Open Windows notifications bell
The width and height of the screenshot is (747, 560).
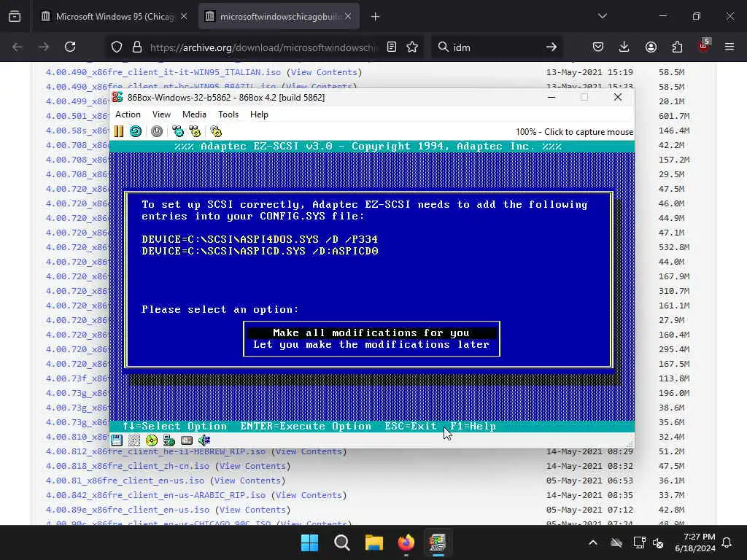727,542
